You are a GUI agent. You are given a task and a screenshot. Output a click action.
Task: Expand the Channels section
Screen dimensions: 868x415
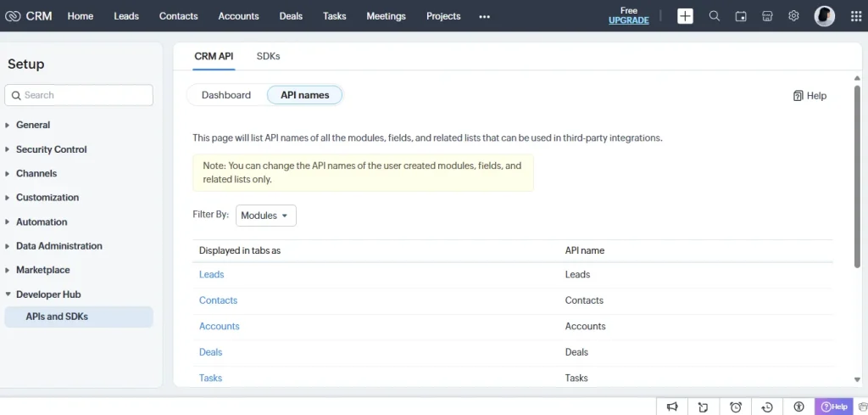click(x=8, y=173)
